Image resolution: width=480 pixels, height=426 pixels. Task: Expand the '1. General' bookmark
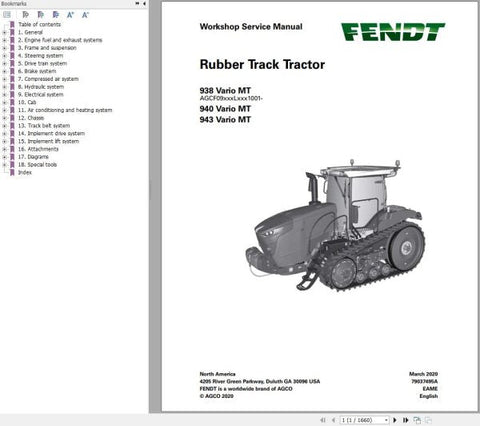pos(4,32)
